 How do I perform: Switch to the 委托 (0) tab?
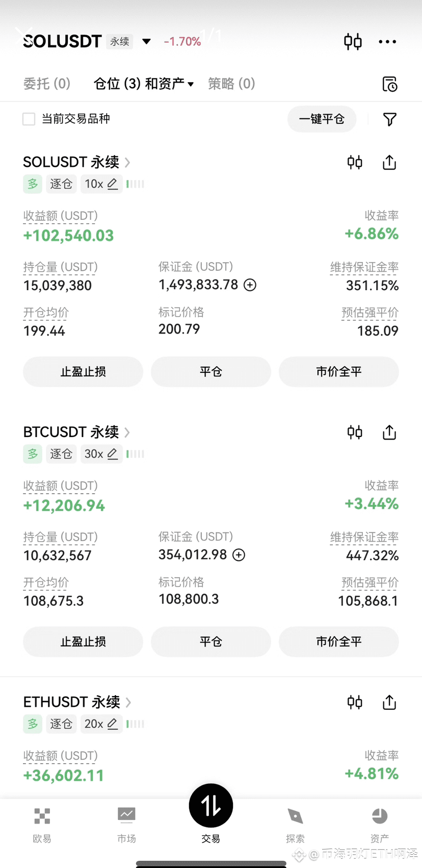[x=47, y=84]
